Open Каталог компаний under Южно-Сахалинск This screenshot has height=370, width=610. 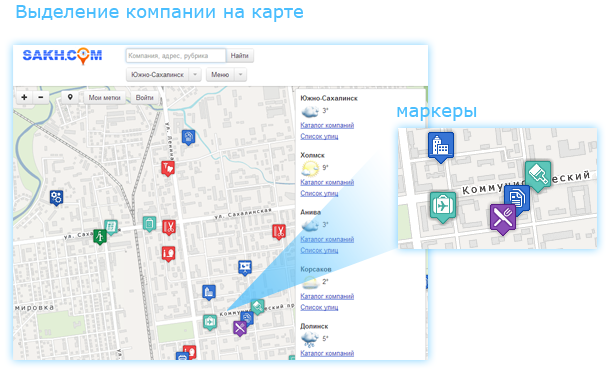click(x=327, y=125)
